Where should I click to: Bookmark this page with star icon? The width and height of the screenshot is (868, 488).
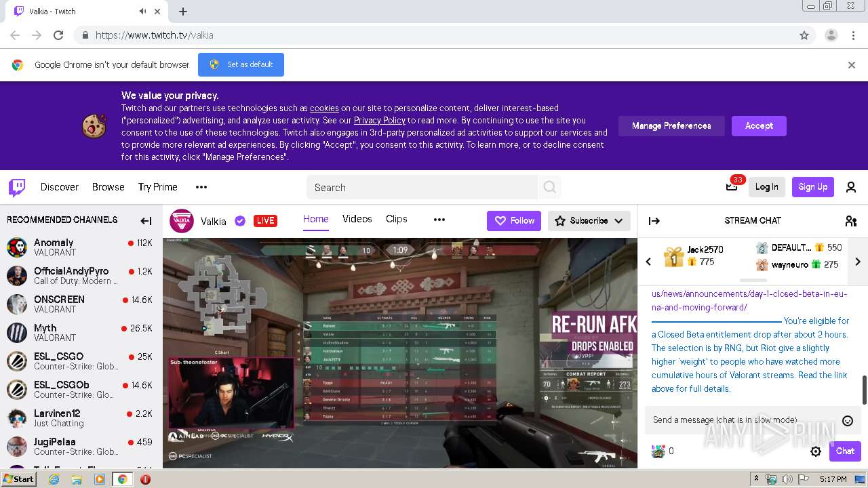point(804,35)
